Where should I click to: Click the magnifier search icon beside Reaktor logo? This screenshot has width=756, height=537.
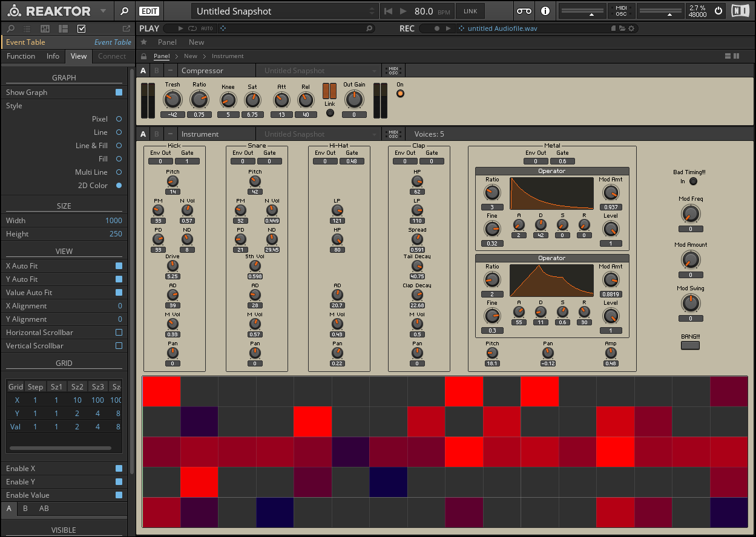[124, 11]
